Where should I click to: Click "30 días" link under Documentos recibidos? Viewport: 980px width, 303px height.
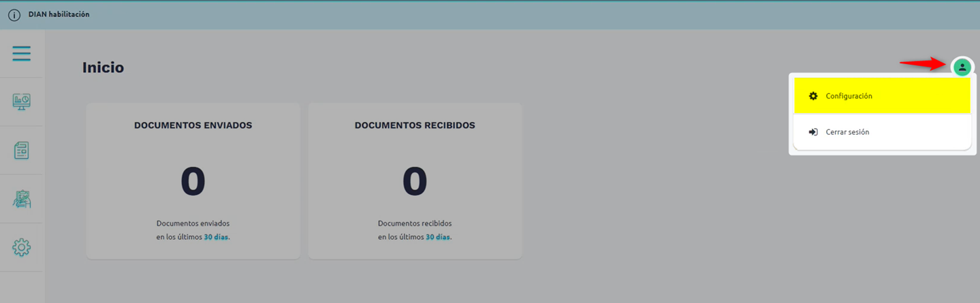[438, 238]
